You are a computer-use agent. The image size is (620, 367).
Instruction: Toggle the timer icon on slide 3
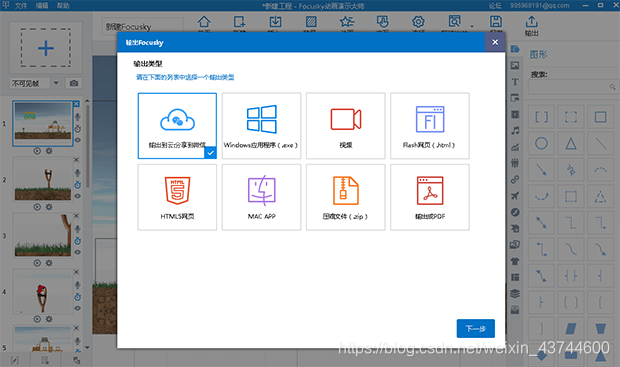(78, 240)
